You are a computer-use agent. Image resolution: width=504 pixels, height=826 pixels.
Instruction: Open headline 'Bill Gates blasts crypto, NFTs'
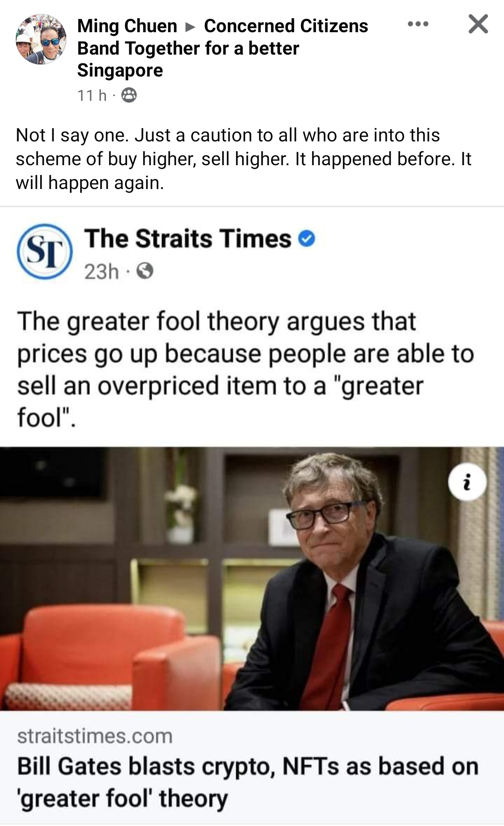tap(248, 782)
